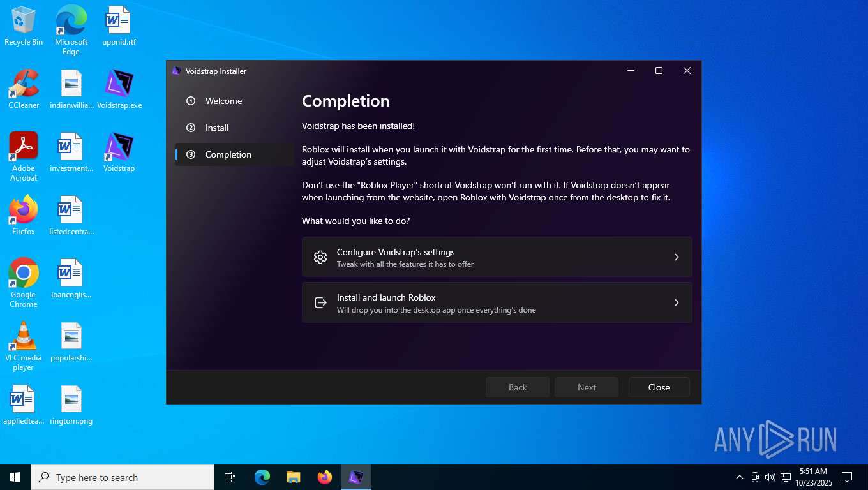Select the loanenglis... Word document
The width and height of the screenshot is (868, 490).
(x=71, y=279)
